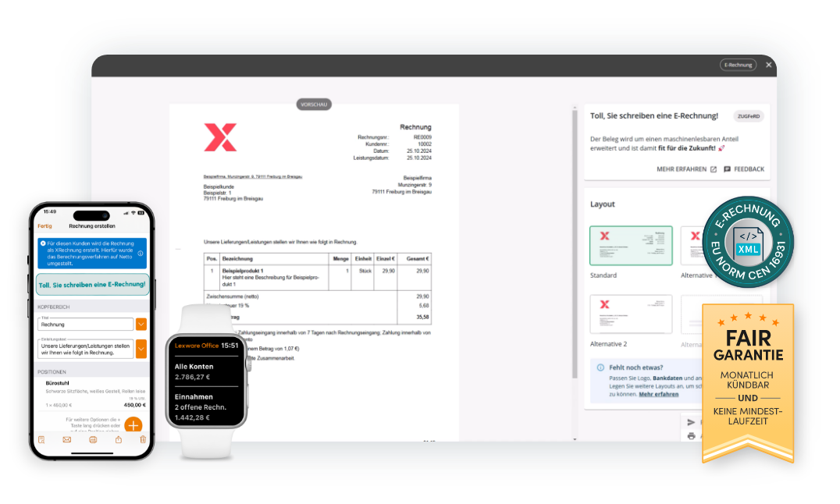Image resolution: width=840 pixels, height=504 pixels.
Task: Open the Einleitungstext dropdown on phone
Action: click(141, 349)
